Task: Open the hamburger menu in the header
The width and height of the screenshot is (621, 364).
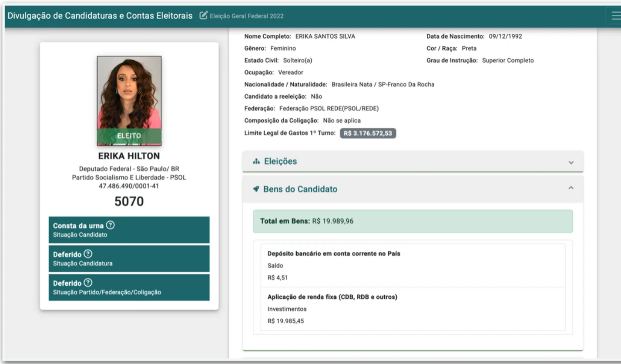Action: pyautogui.click(x=615, y=16)
